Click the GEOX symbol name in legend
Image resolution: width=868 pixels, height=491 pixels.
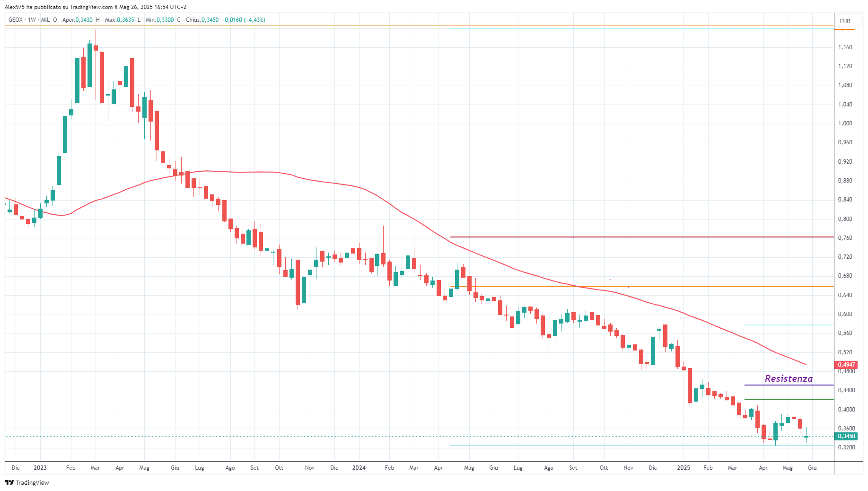point(15,20)
